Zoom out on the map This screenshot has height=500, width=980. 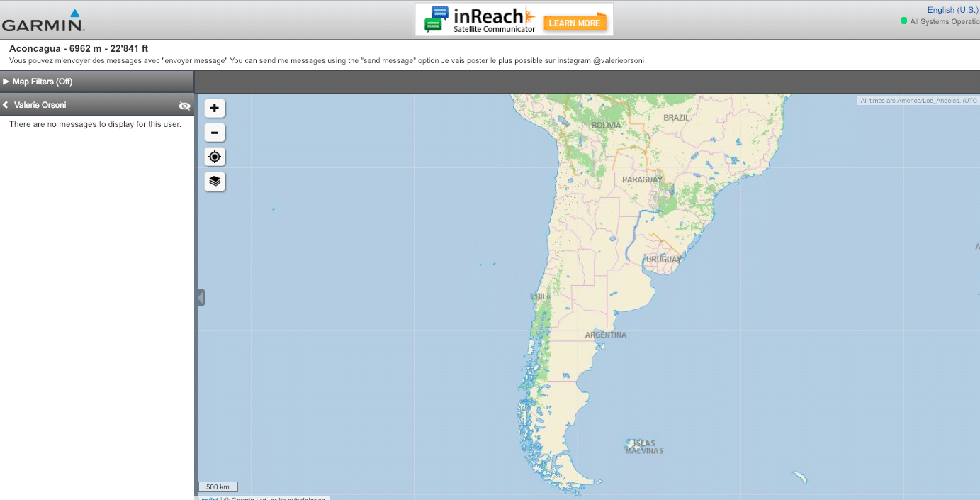tap(215, 133)
